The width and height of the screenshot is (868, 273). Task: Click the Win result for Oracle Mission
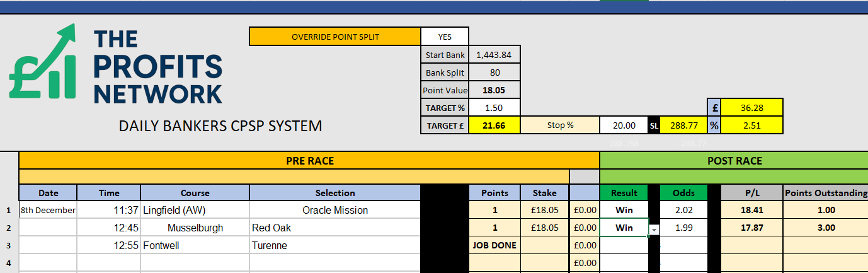click(x=624, y=210)
